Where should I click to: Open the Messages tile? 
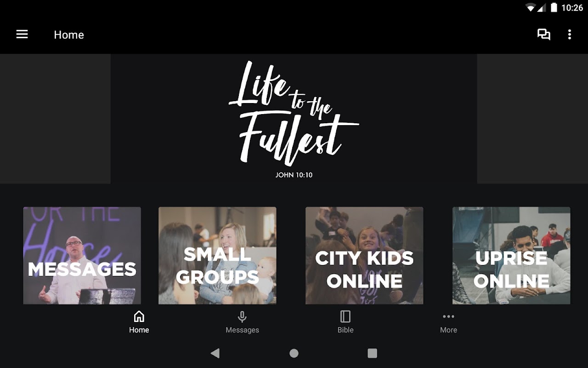pyautogui.click(x=82, y=256)
